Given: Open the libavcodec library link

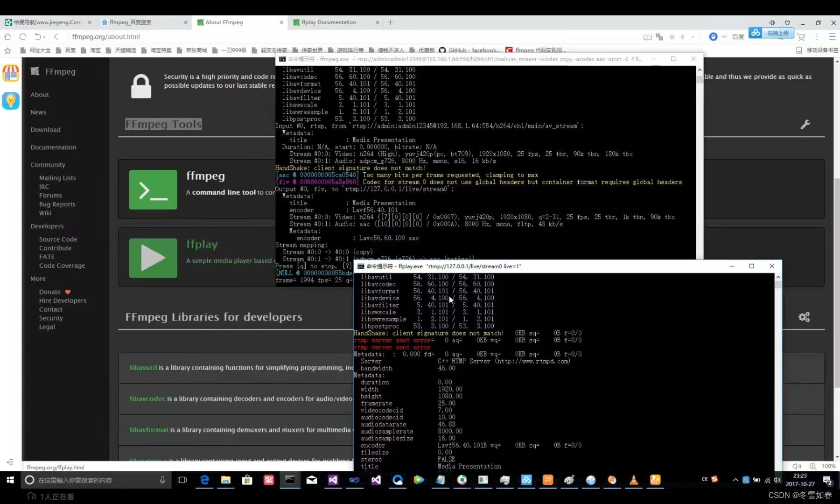Looking at the screenshot, I should pyautogui.click(x=147, y=399).
